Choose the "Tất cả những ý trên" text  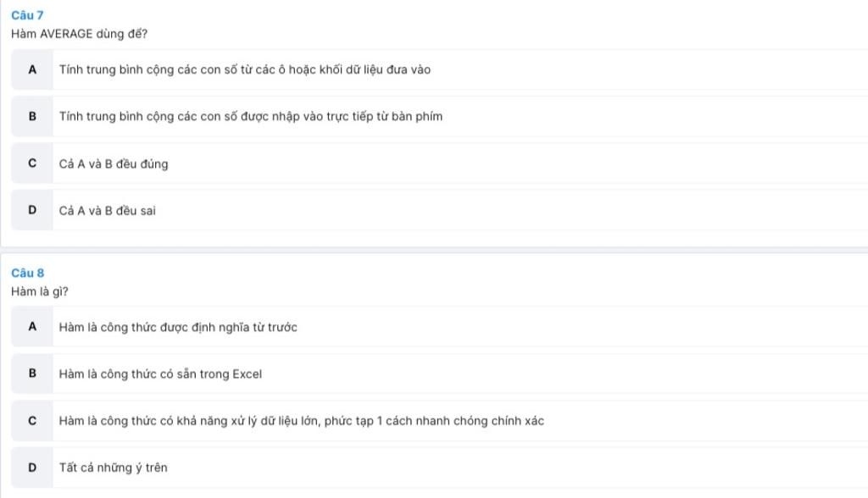point(113,468)
